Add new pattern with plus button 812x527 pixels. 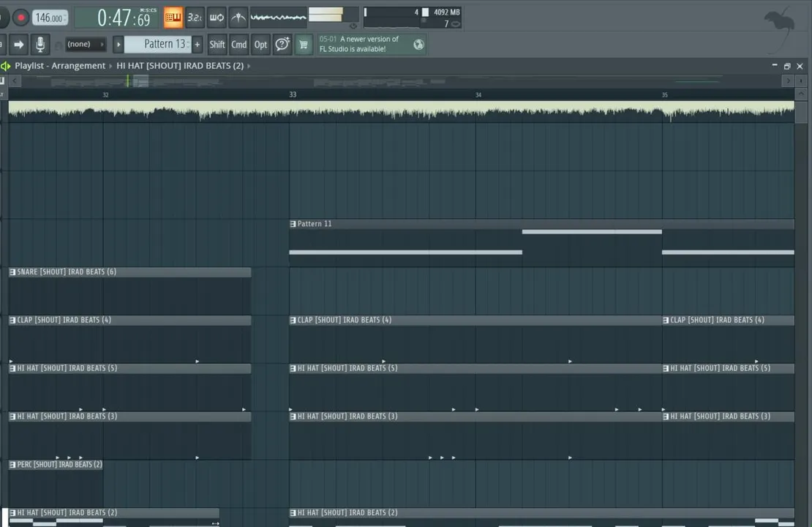coord(198,45)
